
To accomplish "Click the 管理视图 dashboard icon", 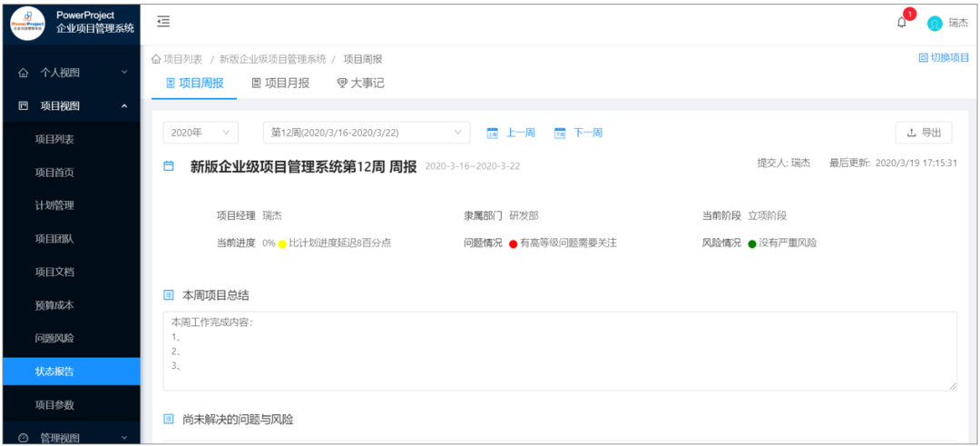I will click(x=24, y=437).
